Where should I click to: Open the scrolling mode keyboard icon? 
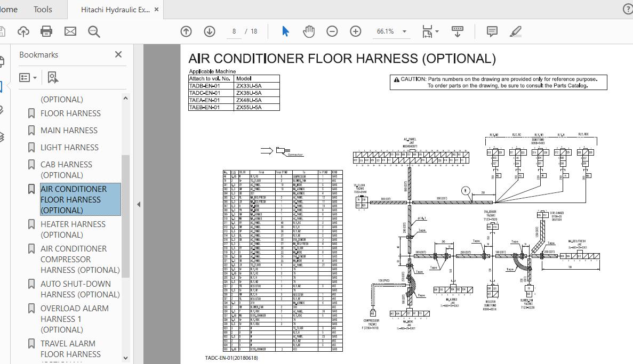tap(458, 31)
